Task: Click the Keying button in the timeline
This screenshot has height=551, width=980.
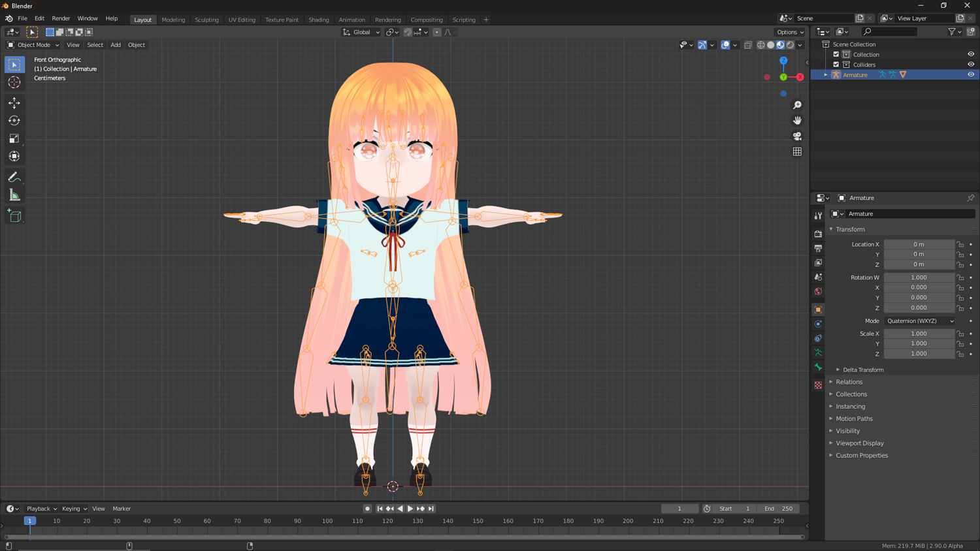Action: coord(74,509)
